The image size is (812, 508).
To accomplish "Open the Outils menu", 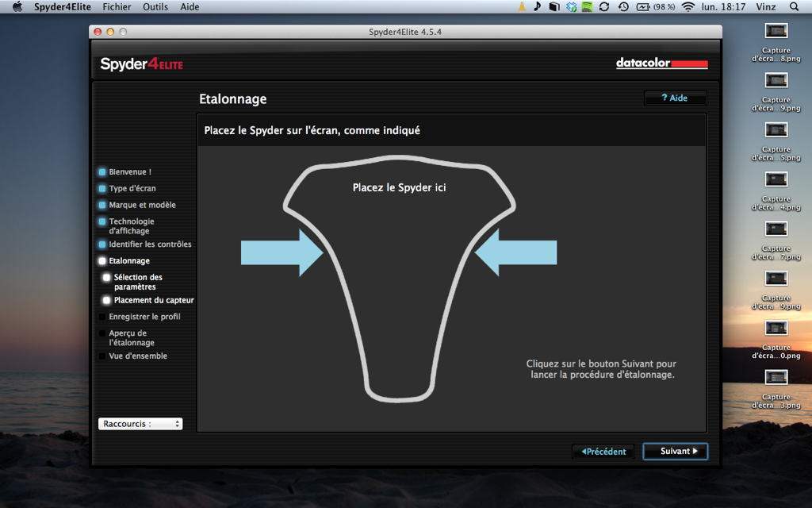I will click(x=155, y=6).
